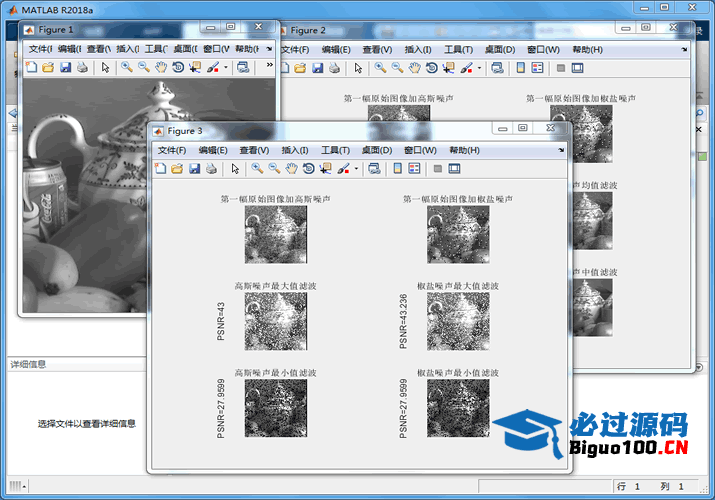Click the Save icon in Figure 3 toolbar
The height and width of the screenshot is (500, 715).
click(x=194, y=169)
